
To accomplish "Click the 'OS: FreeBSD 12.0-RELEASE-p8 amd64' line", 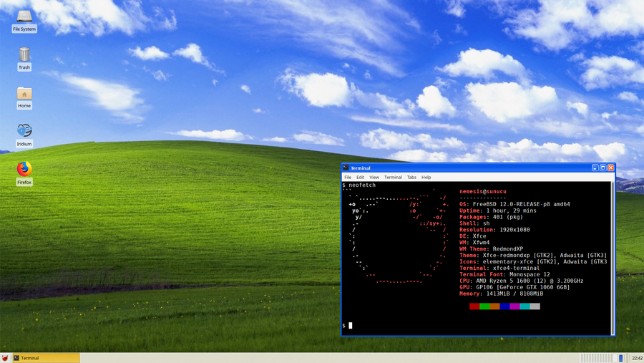I will tap(514, 204).
